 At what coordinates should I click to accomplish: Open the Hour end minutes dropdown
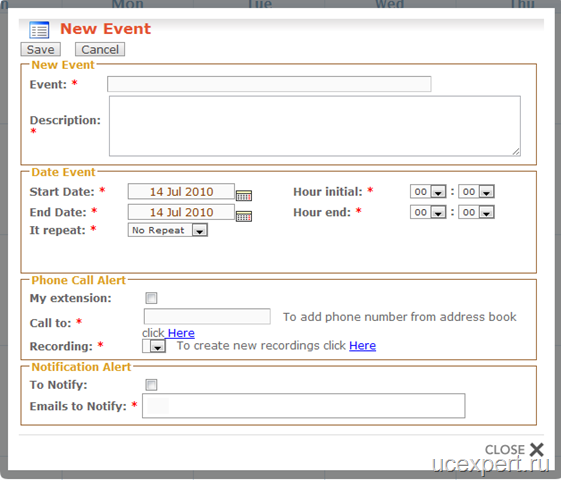476,212
